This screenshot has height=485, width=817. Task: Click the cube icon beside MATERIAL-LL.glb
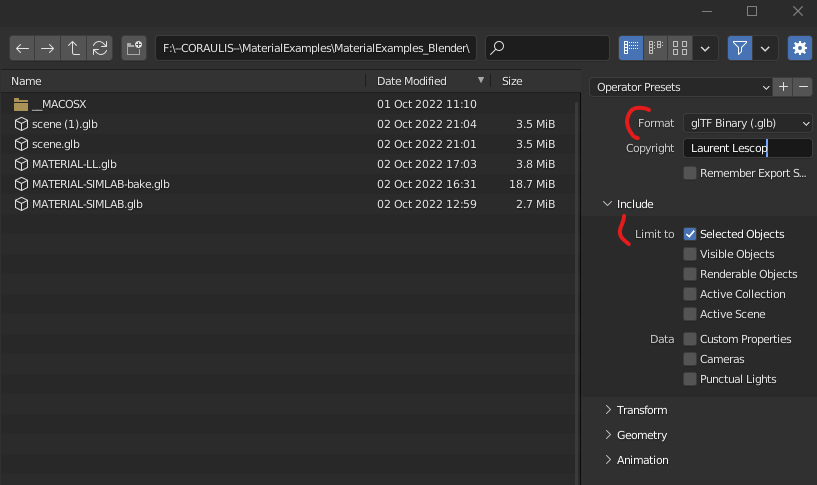tap(21, 164)
